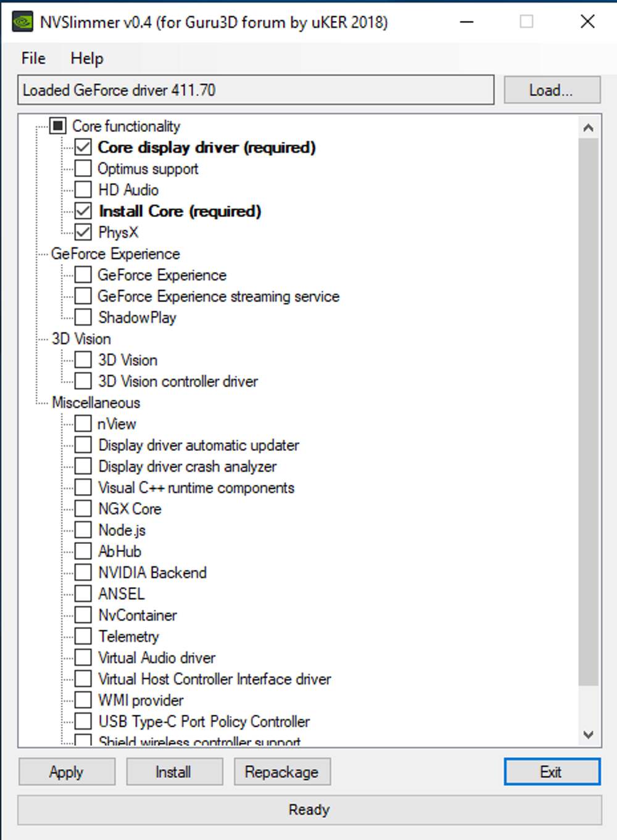Check the ANSEL checkbox
Image resolution: width=617 pixels, height=840 pixels.
point(83,594)
